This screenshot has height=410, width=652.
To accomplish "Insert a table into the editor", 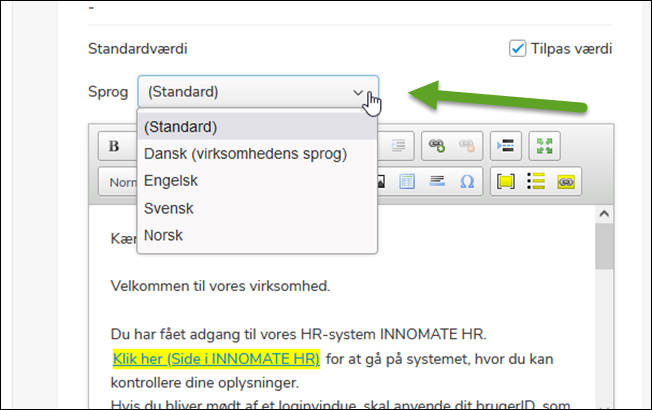I will coord(407,183).
